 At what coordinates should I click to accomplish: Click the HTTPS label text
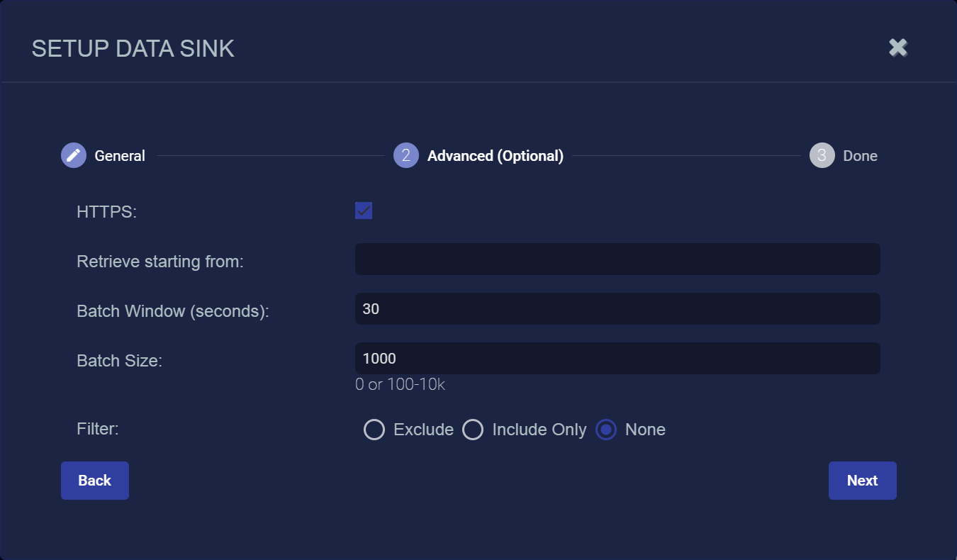[106, 211]
